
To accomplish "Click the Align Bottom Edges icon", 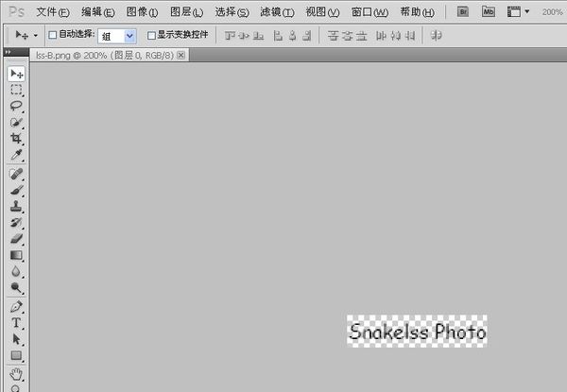I will 258,35.
